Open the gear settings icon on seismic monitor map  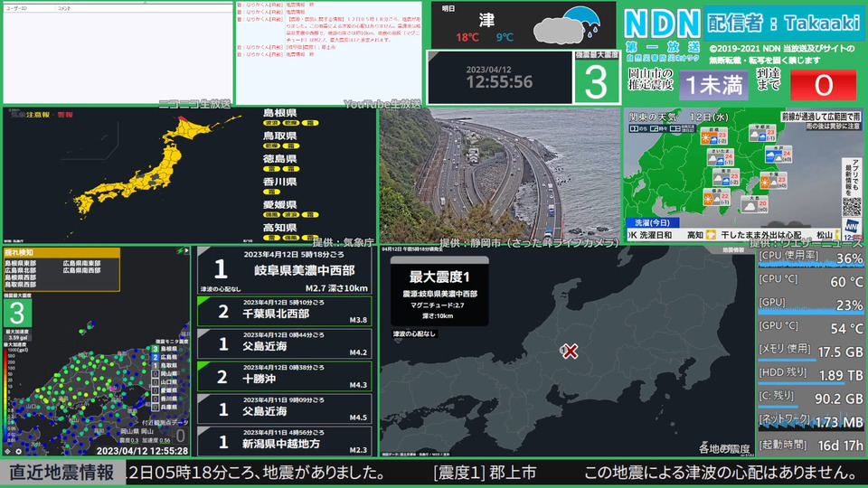[18, 451]
